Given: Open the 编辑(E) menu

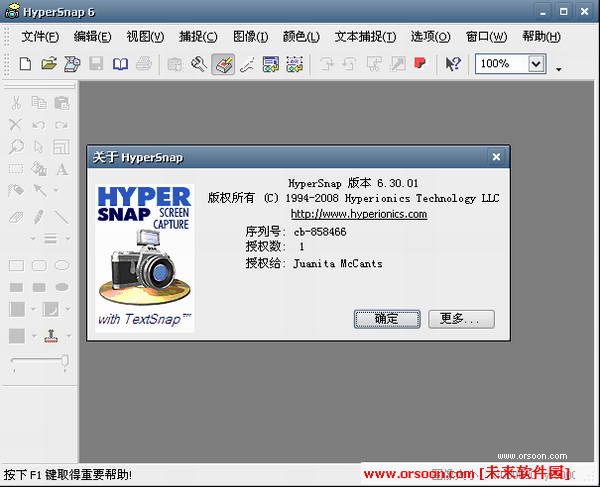Looking at the screenshot, I should [92, 37].
